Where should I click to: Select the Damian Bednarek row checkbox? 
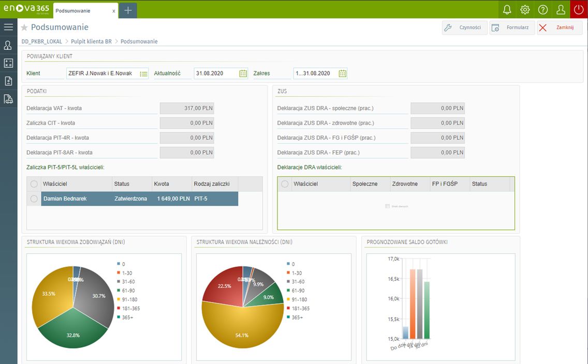tap(34, 199)
